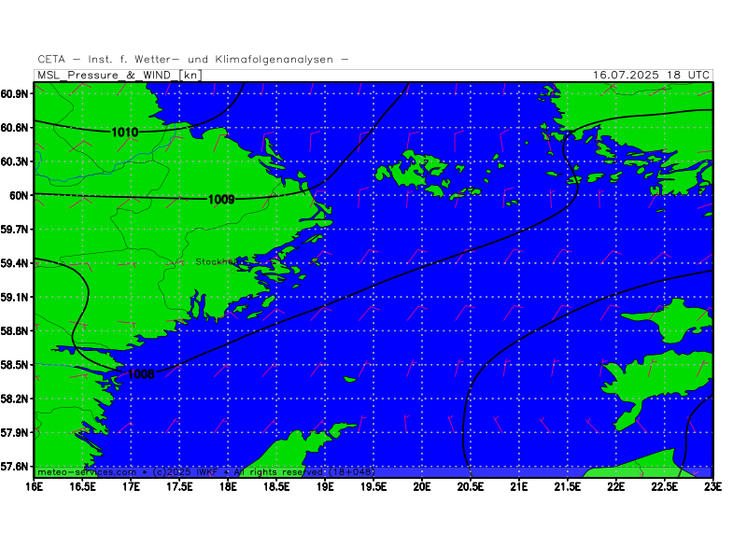This screenshot has height=560, width=747.
Task: Click the 18.5E longitude label
Action: click(276, 486)
